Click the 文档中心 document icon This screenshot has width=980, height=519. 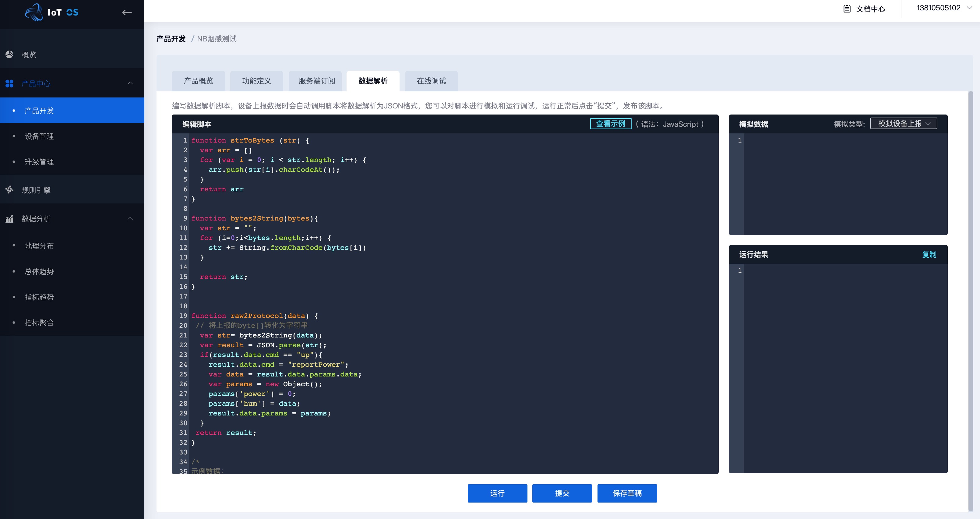coord(847,9)
